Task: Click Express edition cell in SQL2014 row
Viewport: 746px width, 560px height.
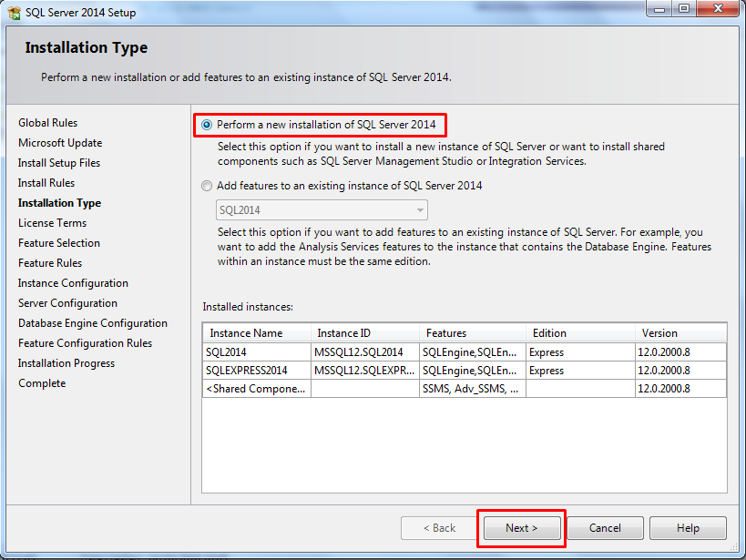Action: [x=580, y=352]
